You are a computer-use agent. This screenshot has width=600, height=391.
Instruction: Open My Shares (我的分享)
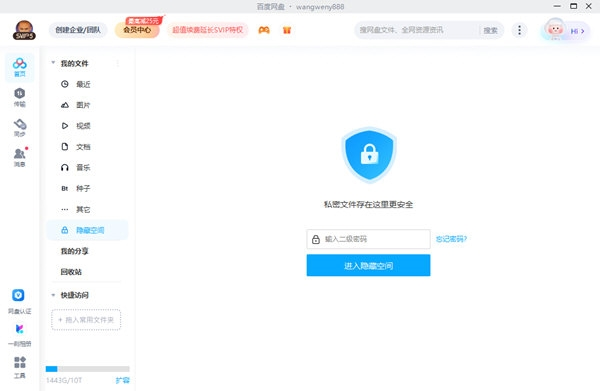tap(75, 251)
